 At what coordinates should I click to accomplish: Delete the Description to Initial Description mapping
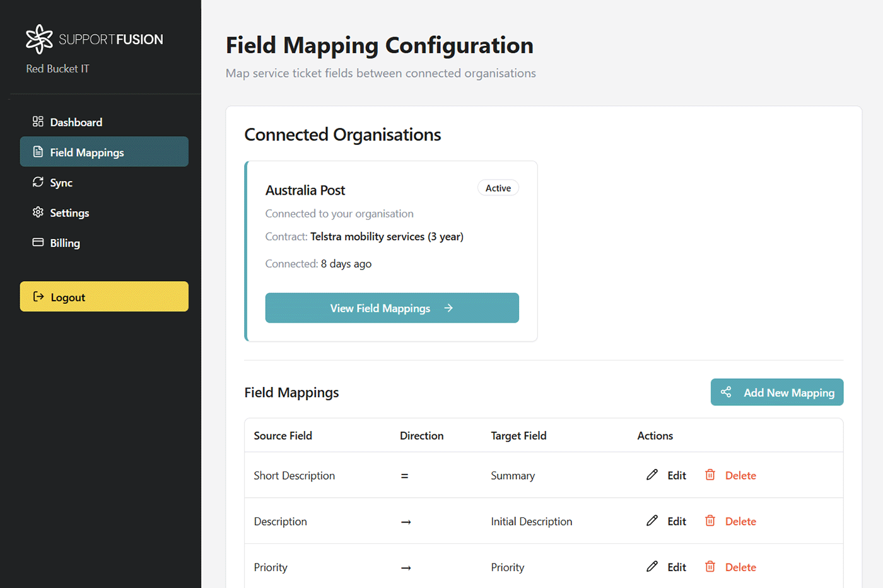[x=730, y=521]
